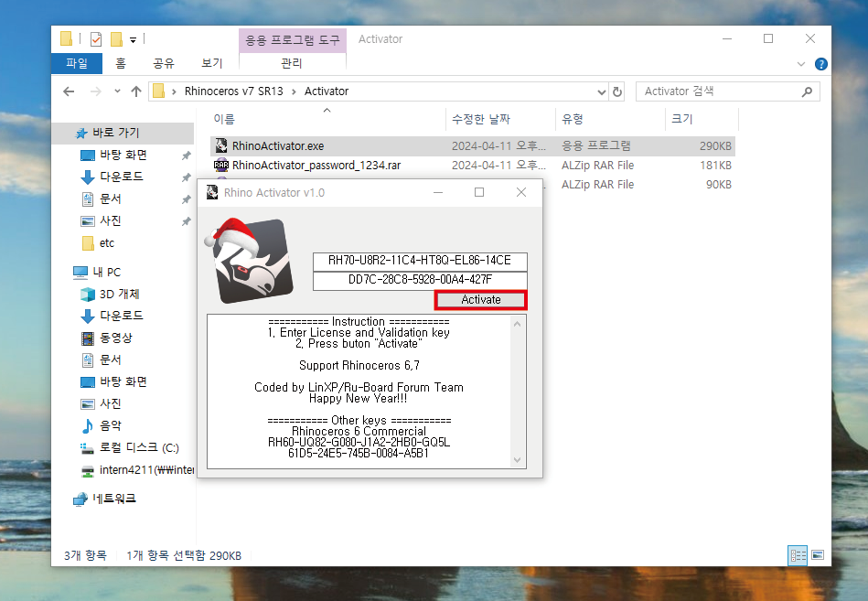Viewport: 868px width, 601px height.
Task: Open the 파일 menu tab
Action: click(77, 63)
